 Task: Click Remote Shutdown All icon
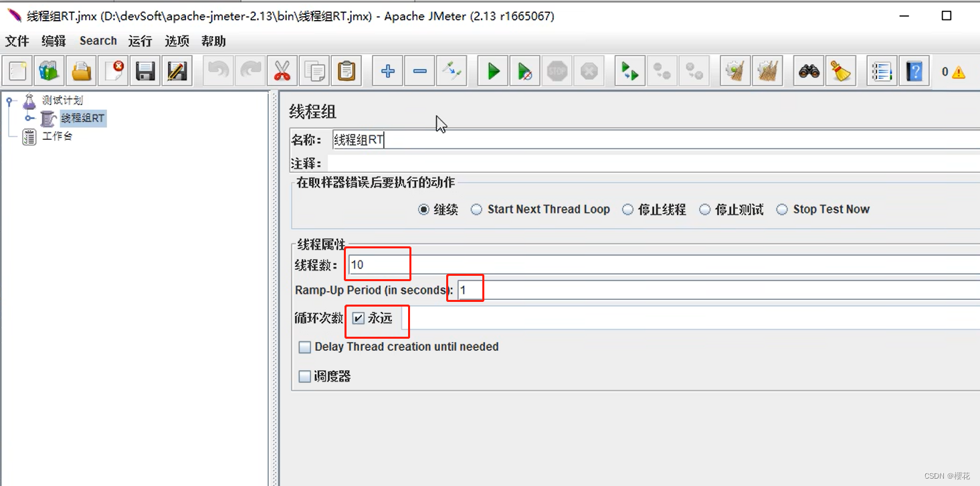[x=694, y=70]
